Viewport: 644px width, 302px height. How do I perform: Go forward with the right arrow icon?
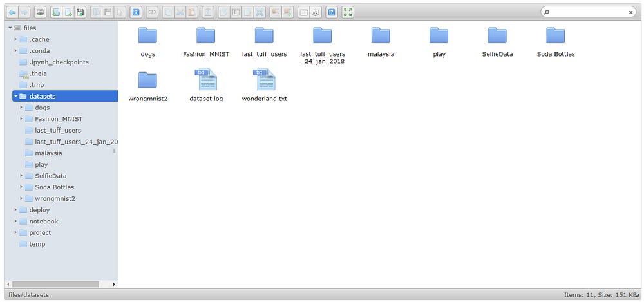pyautogui.click(x=24, y=12)
